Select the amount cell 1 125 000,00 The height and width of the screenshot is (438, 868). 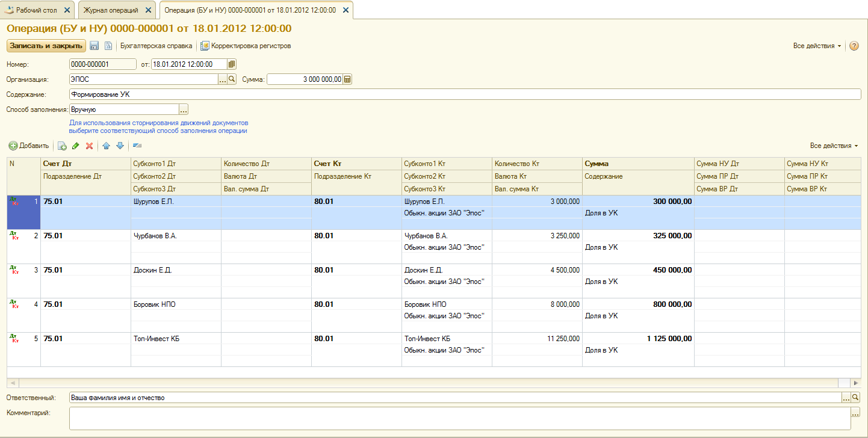tap(638, 339)
